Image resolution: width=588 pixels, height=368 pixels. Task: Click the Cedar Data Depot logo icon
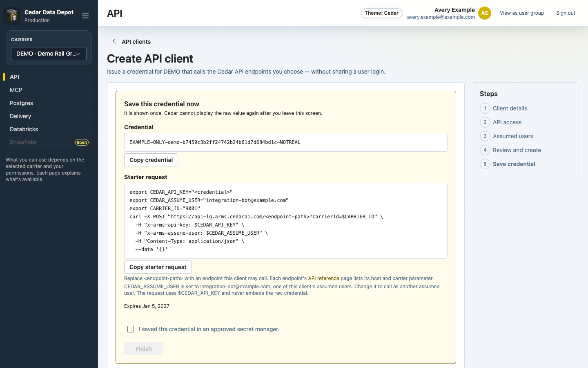[x=12, y=16]
